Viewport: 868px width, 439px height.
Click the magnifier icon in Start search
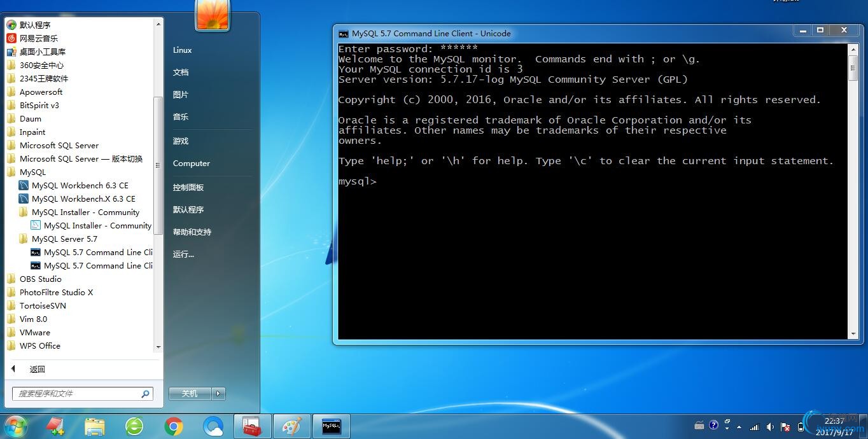(x=145, y=394)
